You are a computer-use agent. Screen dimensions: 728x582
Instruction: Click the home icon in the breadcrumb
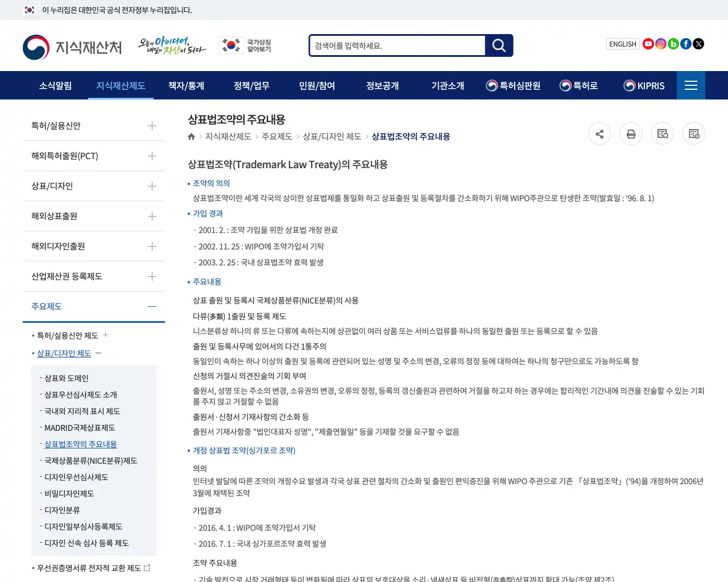tap(191, 136)
